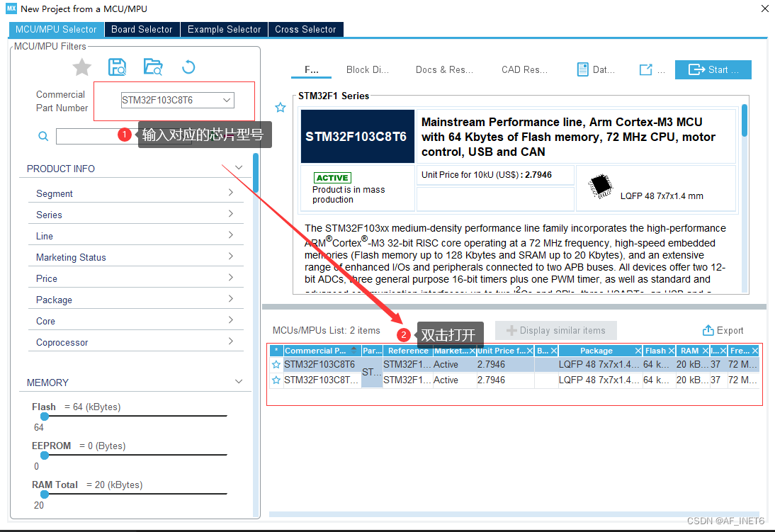Star the STM32F103C8T... second row as favorite
Viewport: 775px width, 532px height.
(x=276, y=380)
